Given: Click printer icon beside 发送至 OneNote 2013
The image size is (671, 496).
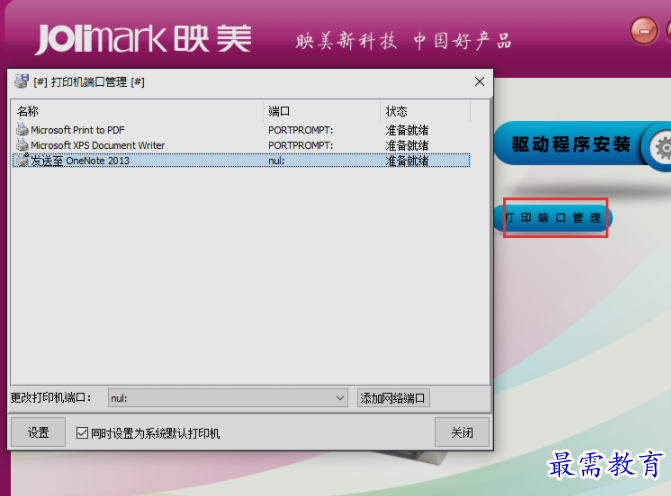Looking at the screenshot, I should tap(22, 160).
